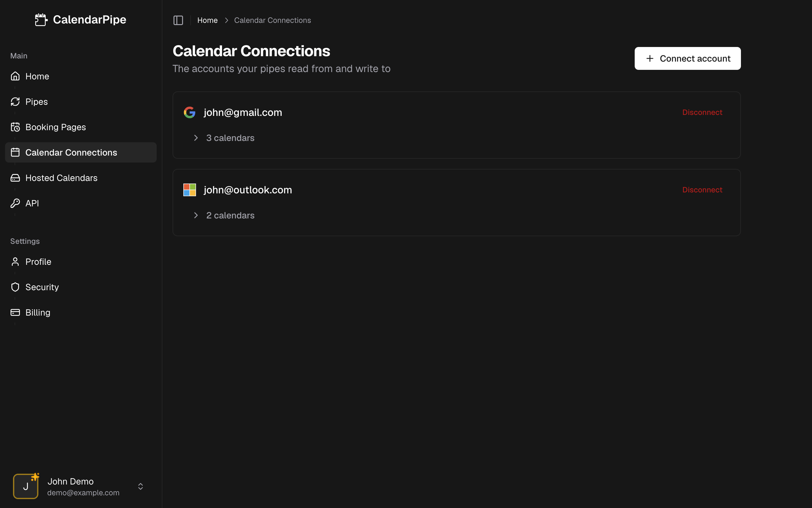Disconnect the john@outlook.com account

tap(702, 190)
